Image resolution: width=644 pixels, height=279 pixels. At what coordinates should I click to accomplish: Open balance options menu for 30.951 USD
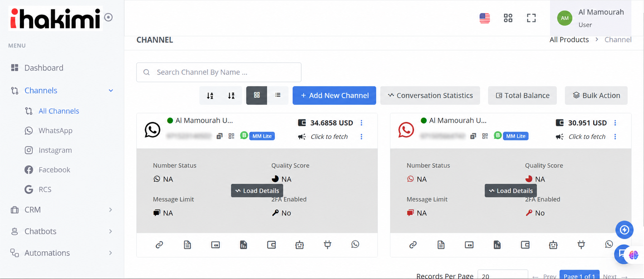point(615,123)
